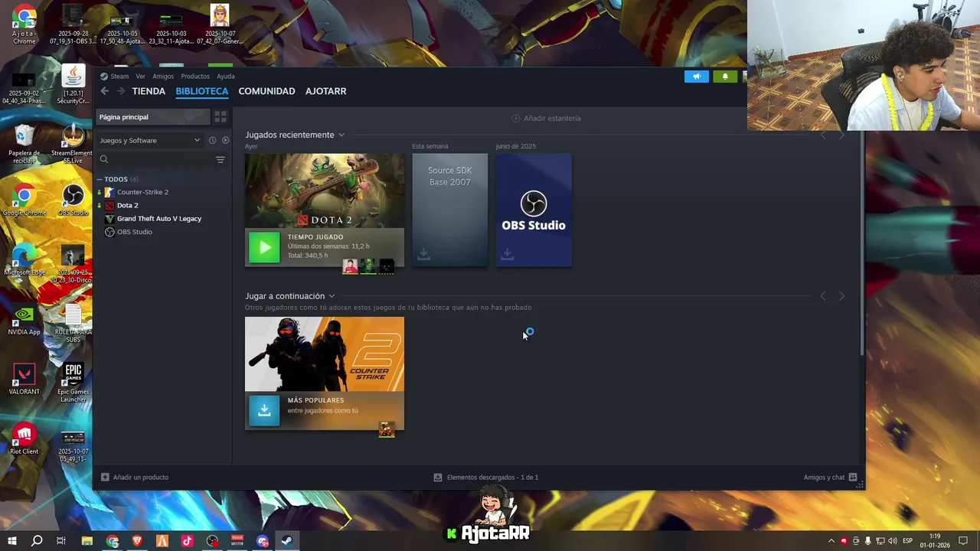The height and width of the screenshot is (551, 980).
Task: Open Discord from the taskbar
Action: 263,541
